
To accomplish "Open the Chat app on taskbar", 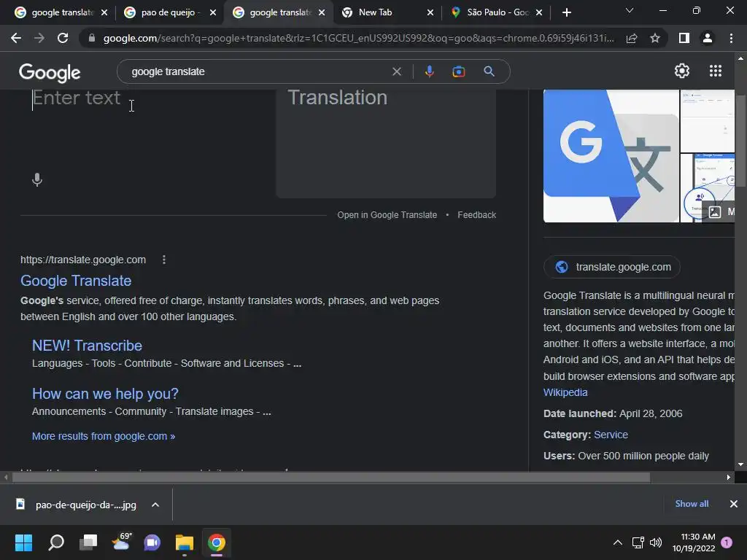I will (x=152, y=542).
